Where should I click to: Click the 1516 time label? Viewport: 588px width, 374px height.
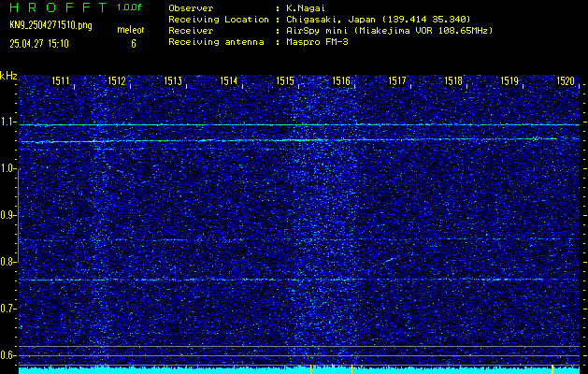click(x=341, y=80)
